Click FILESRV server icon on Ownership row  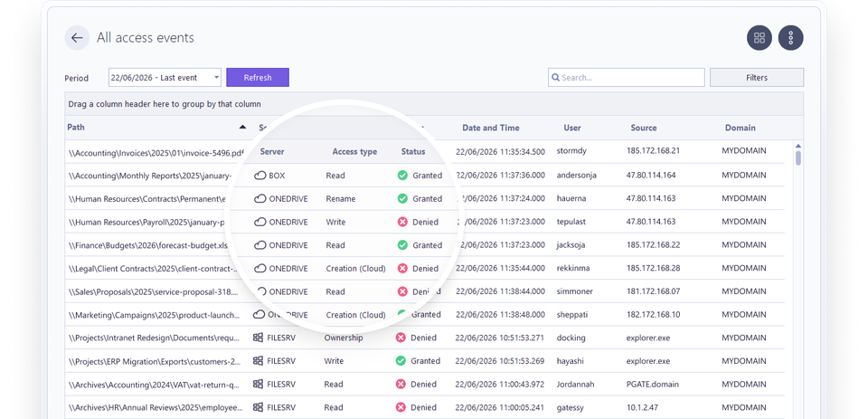click(x=258, y=338)
